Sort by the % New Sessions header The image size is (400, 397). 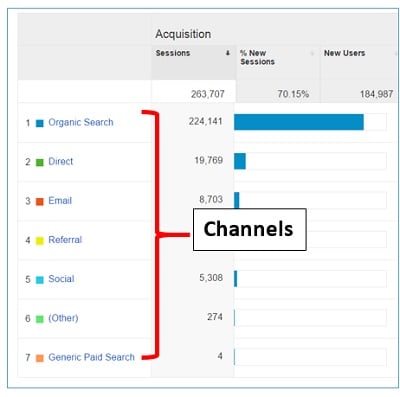(257, 57)
